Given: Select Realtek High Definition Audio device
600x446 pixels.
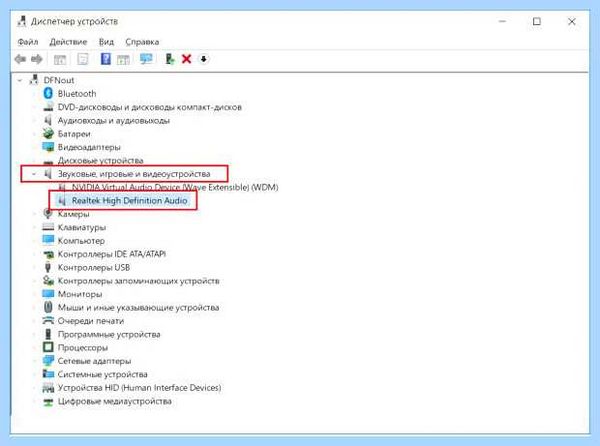Looking at the screenshot, I should 129,201.
